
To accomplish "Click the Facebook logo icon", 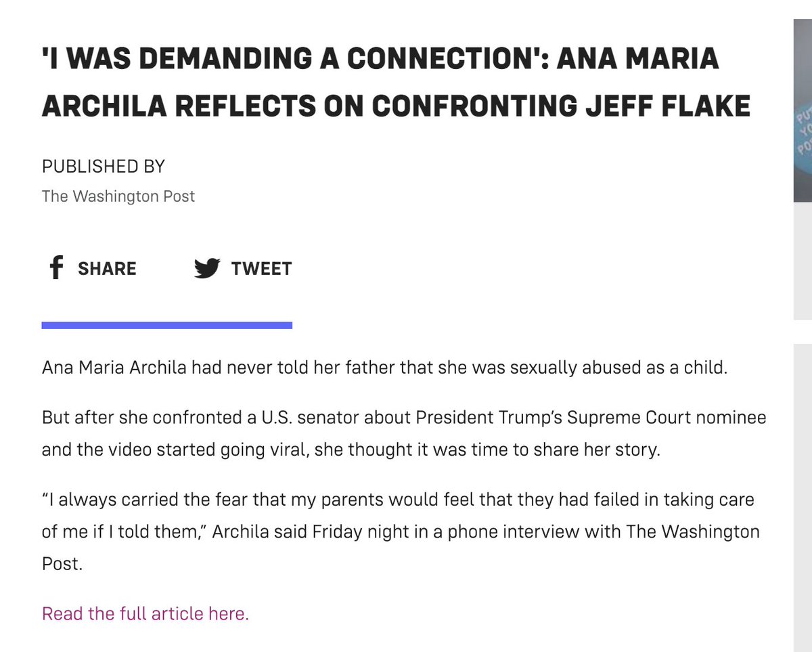I will (x=57, y=268).
